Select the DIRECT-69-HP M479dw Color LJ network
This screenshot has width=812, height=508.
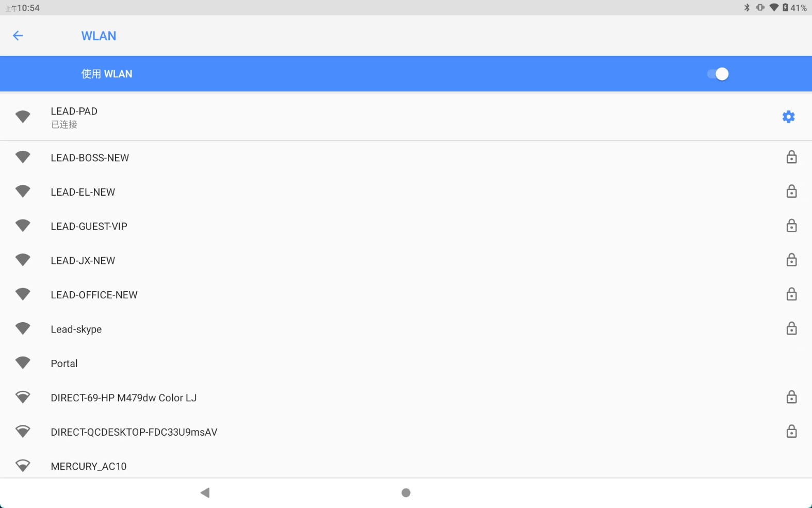pos(123,398)
